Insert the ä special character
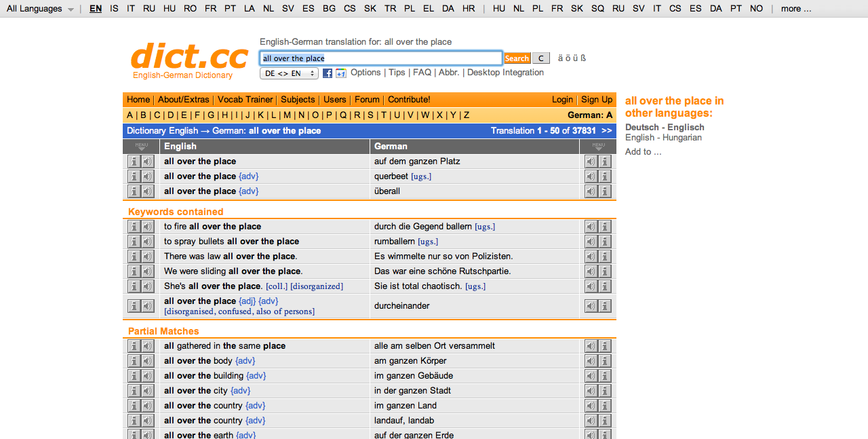 click(x=560, y=58)
